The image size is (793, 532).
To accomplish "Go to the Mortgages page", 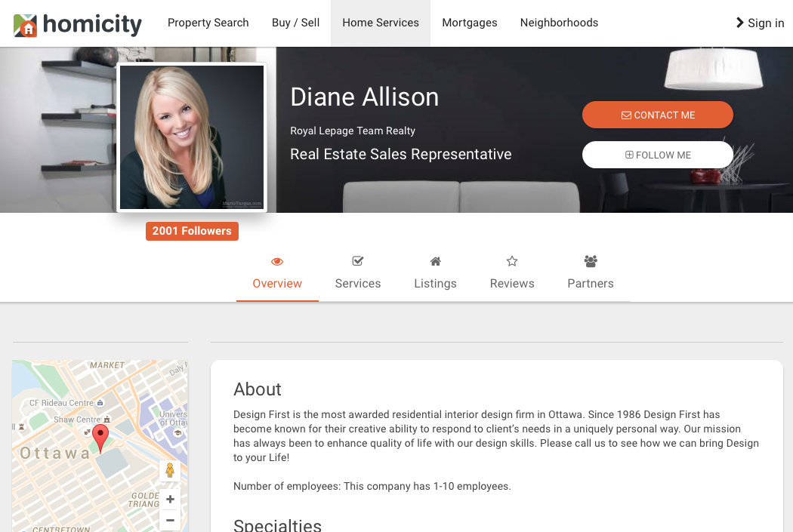I will [x=469, y=23].
